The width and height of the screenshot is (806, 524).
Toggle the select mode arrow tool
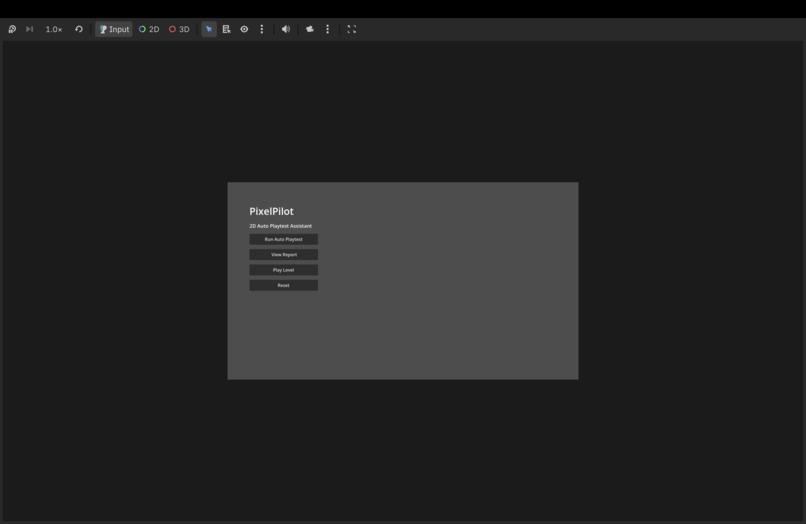(209, 29)
